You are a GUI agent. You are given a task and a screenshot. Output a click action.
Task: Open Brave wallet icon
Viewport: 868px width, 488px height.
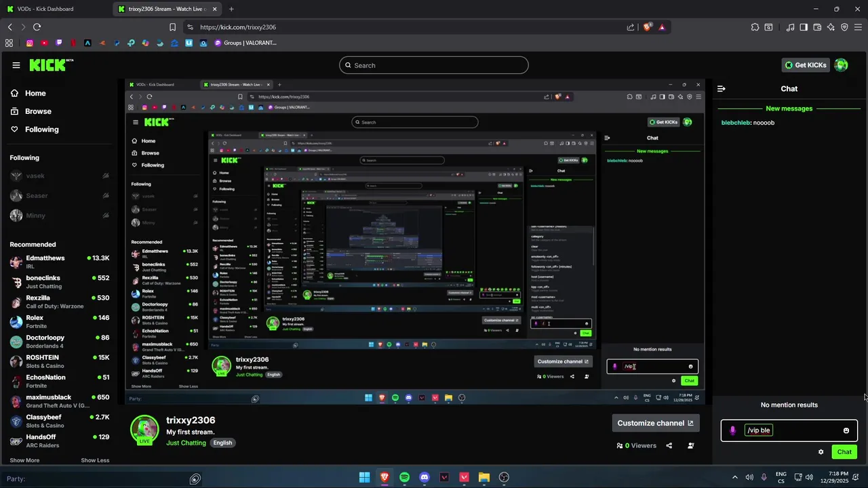tap(817, 27)
